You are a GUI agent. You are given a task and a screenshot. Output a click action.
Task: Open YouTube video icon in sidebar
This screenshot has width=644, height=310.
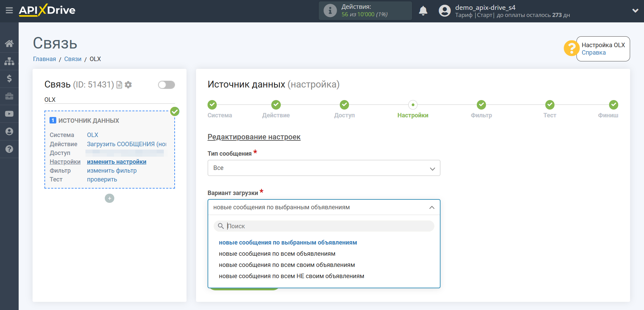pyautogui.click(x=9, y=114)
